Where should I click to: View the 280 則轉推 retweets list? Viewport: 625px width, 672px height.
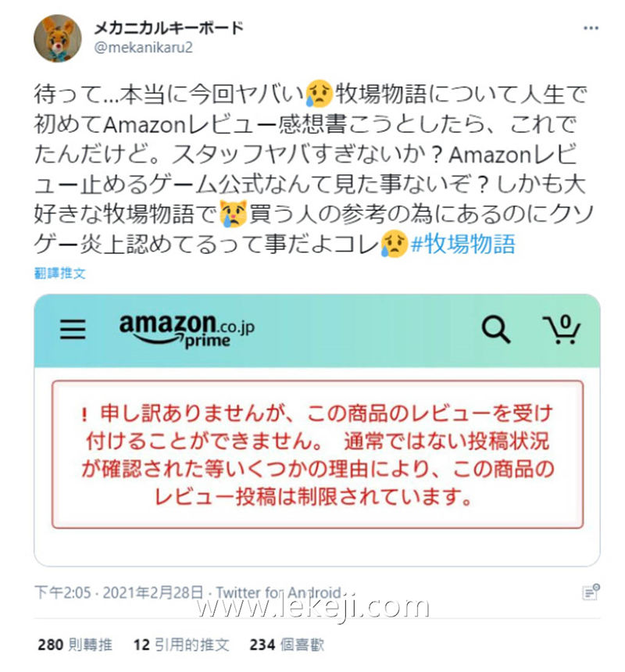click(x=75, y=644)
